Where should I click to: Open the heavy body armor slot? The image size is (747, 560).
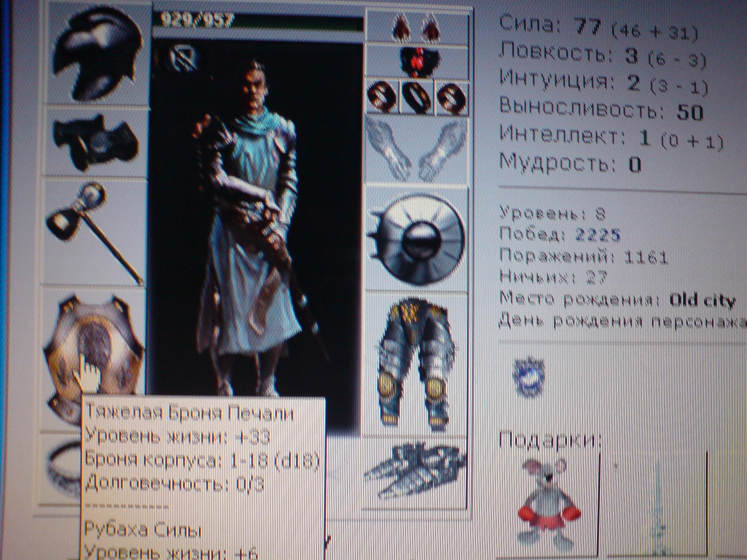click(x=92, y=359)
